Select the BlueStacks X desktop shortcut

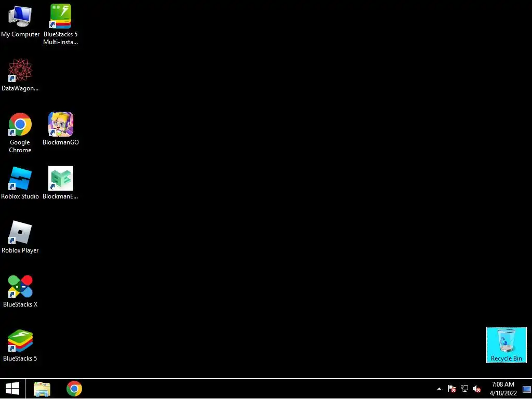click(x=20, y=291)
